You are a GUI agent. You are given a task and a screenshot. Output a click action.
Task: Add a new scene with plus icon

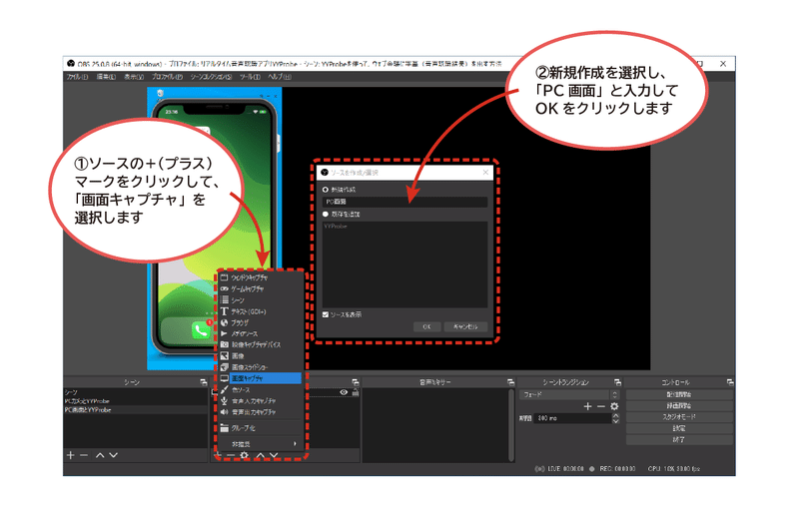point(70,455)
